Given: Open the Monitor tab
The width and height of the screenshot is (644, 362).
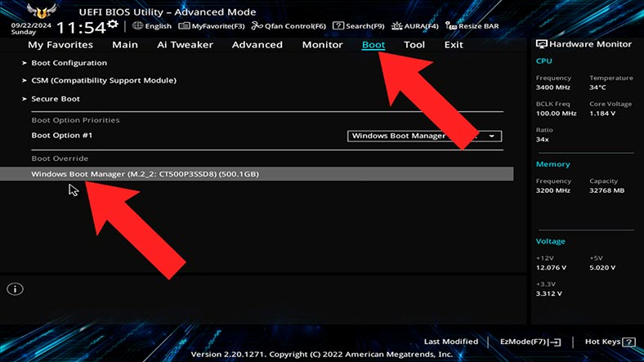Looking at the screenshot, I should tap(323, 45).
